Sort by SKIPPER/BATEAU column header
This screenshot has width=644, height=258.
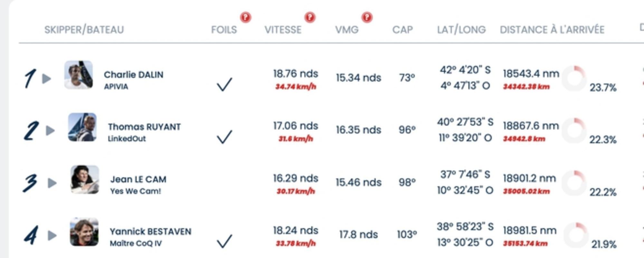[84, 30]
